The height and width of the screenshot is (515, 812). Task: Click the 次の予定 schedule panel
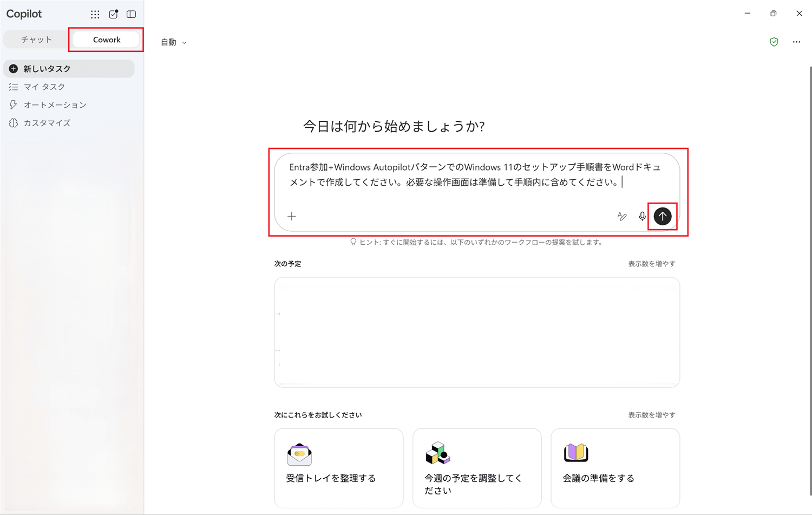coord(477,332)
